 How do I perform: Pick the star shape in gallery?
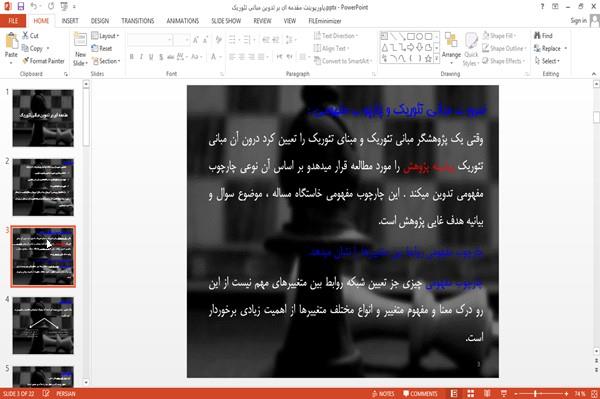pyautogui.click(x=428, y=58)
